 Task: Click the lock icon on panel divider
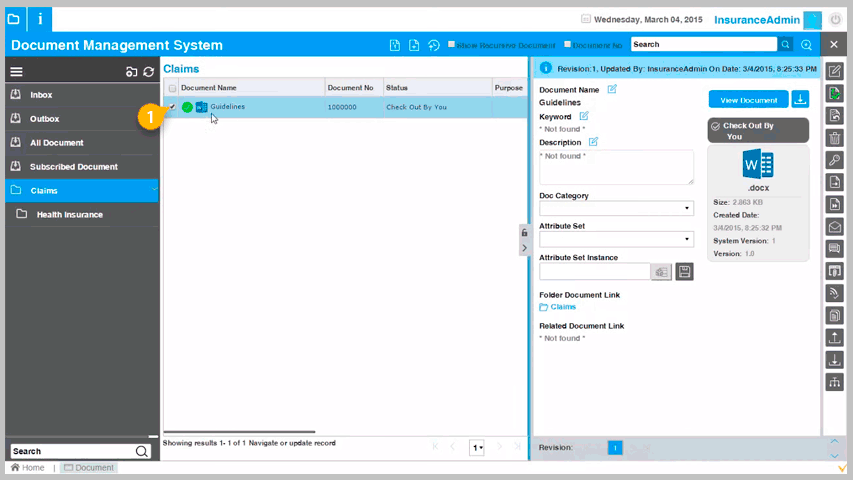coord(524,233)
